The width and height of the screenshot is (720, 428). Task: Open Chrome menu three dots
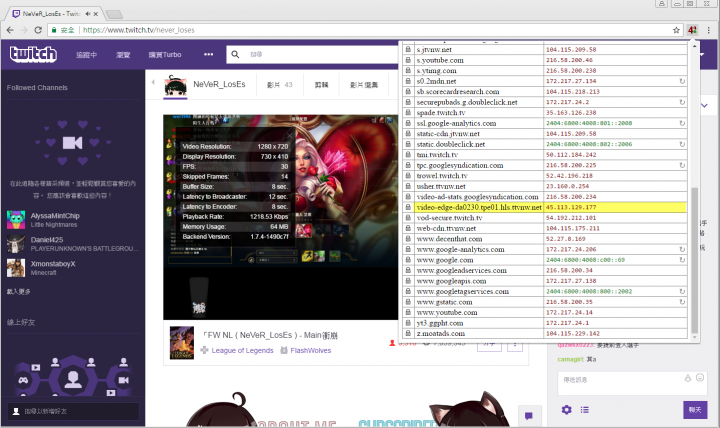click(709, 30)
